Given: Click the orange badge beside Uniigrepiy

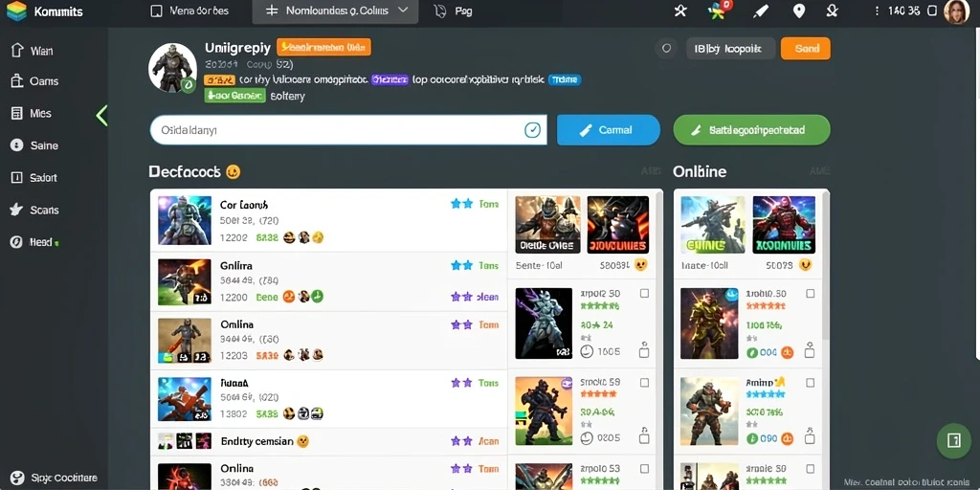Looking at the screenshot, I should pos(323,47).
